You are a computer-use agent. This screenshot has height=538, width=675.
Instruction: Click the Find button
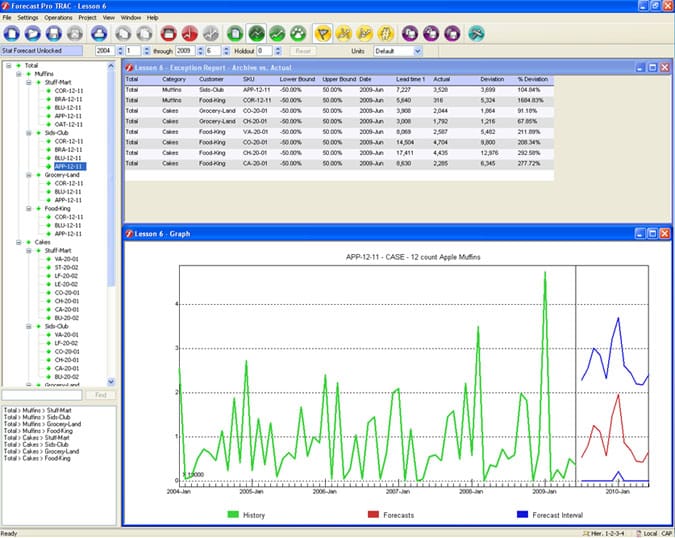point(100,395)
